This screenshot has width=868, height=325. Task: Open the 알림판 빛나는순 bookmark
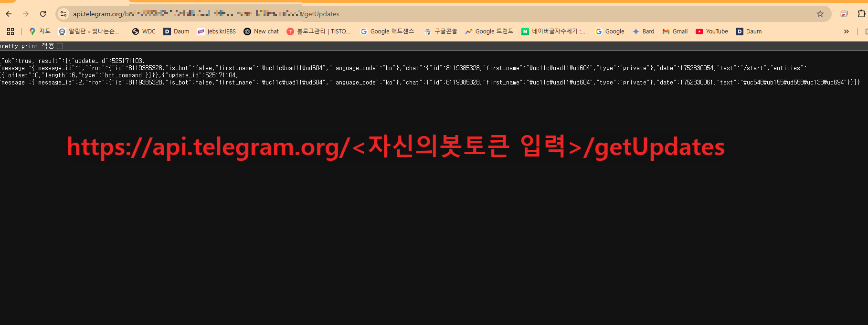(x=89, y=31)
